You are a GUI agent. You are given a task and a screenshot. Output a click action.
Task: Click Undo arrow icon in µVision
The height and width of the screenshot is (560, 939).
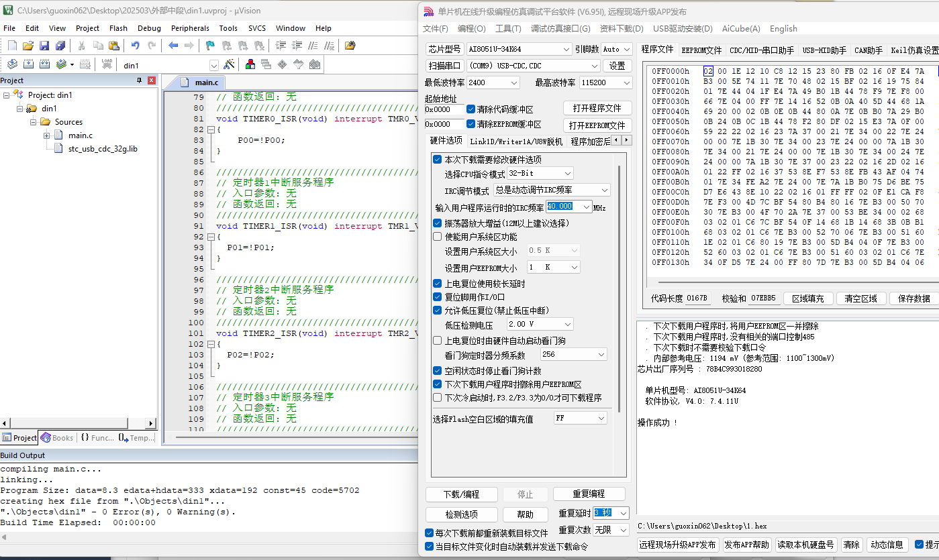pos(135,46)
